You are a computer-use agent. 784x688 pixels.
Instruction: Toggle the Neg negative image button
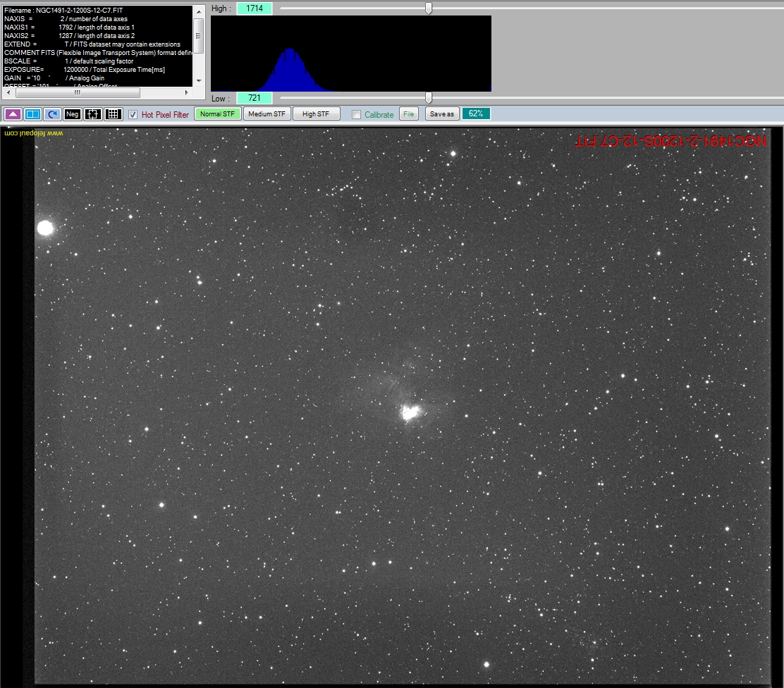[72, 114]
